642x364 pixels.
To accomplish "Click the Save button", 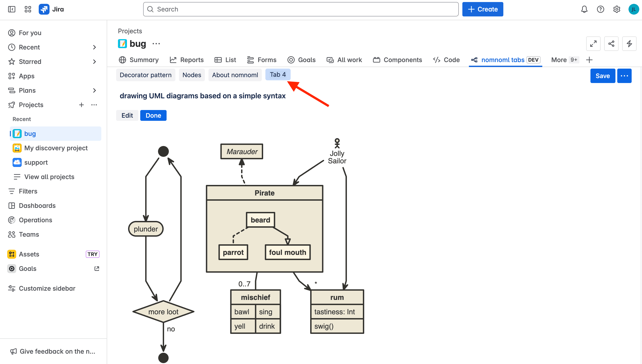I will click(602, 76).
